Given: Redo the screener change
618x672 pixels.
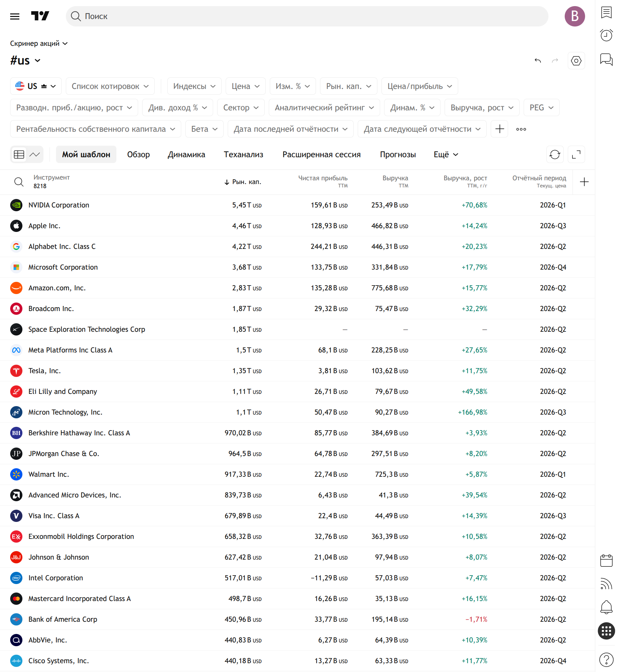Looking at the screenshot, I should (555, 60).
